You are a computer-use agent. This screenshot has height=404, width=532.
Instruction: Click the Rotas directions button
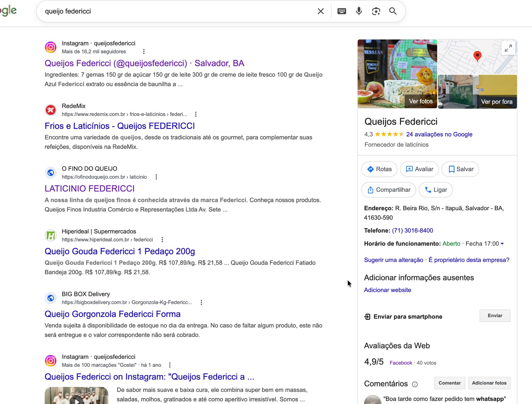point(379,169)
